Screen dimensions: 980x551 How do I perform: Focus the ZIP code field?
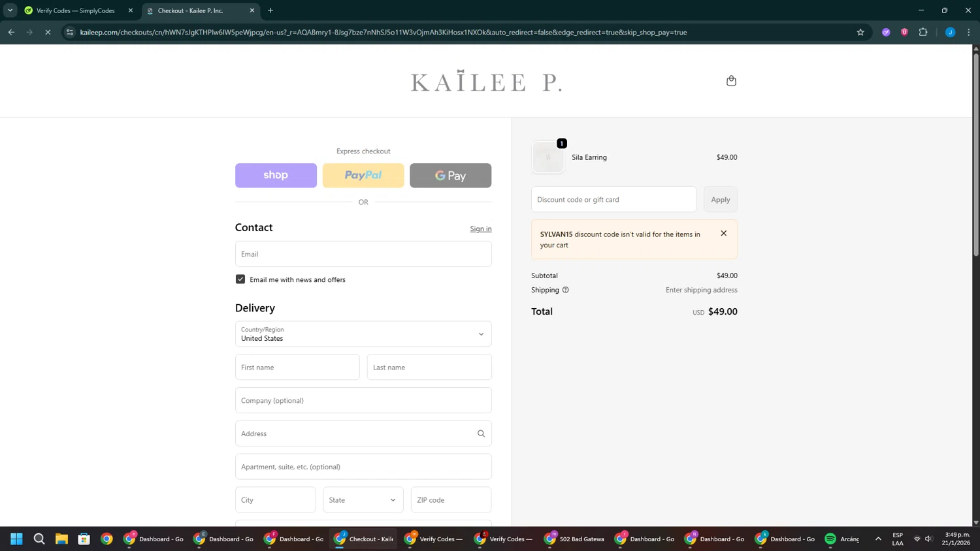coord(451,500)
